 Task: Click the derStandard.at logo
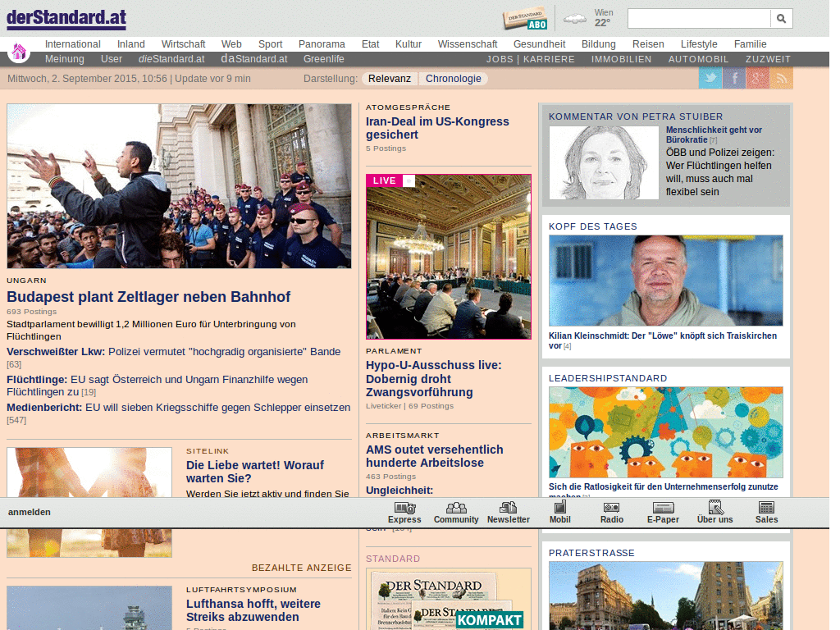coord(66,18)
